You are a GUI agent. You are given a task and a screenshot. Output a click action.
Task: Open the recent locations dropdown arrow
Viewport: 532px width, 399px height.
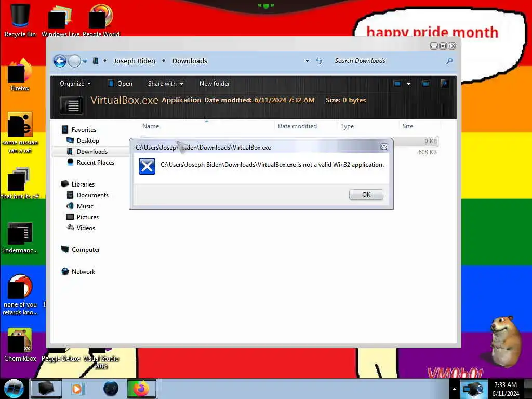pos(85,61)
